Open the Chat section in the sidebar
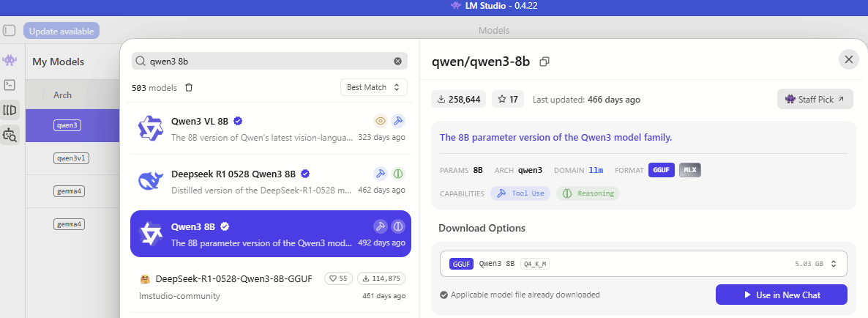 point(10,59)
